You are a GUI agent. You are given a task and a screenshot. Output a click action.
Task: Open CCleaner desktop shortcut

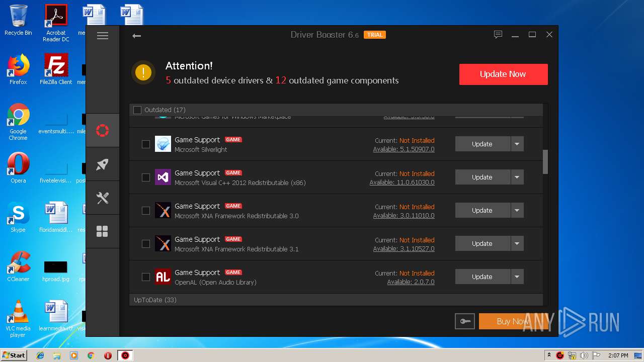pyautogui.click(x=18, y=266)
